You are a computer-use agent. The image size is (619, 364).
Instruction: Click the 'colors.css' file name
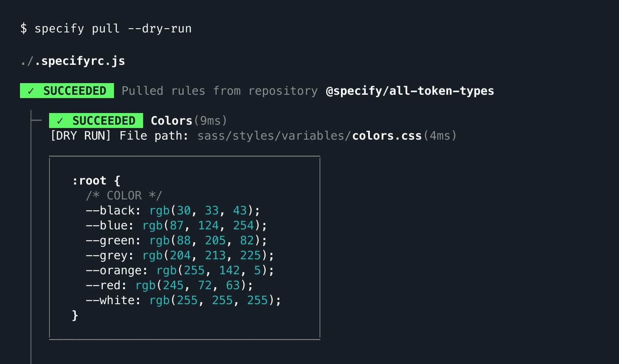(x=387, y=135)
